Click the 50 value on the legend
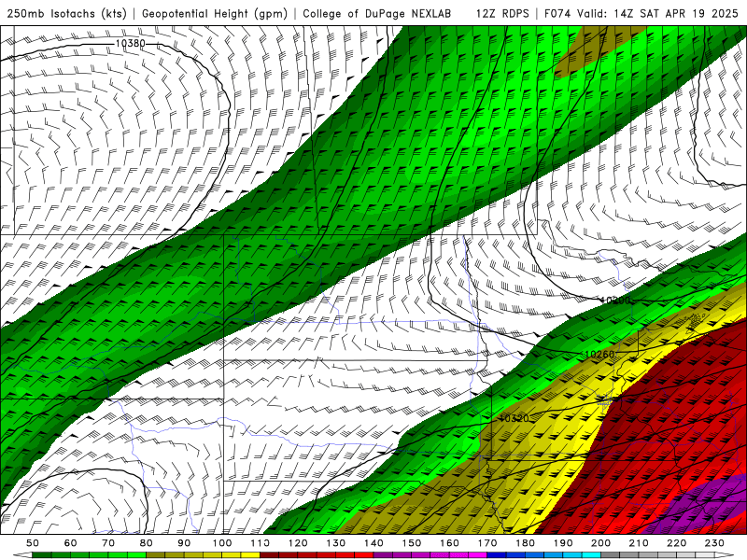The height and width of the screenshot is (560, 747). click(x=33, y=543)
